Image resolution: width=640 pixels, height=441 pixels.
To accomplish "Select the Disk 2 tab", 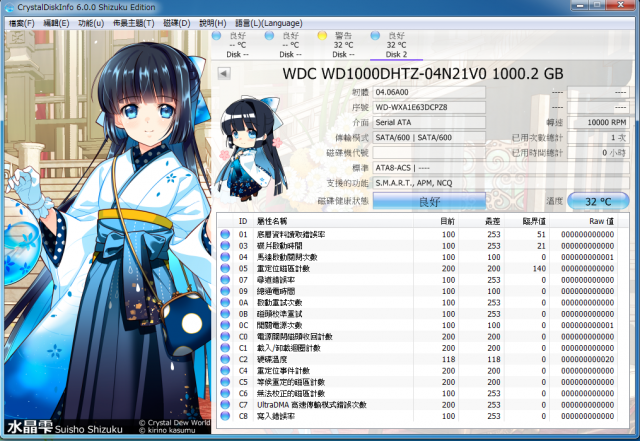I will click(x=396, y=45).
